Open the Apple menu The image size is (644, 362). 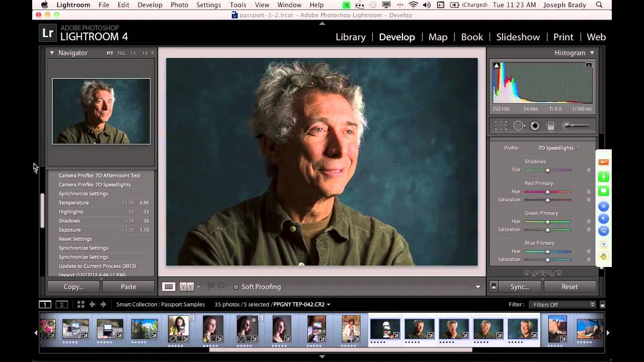(44, 5)
